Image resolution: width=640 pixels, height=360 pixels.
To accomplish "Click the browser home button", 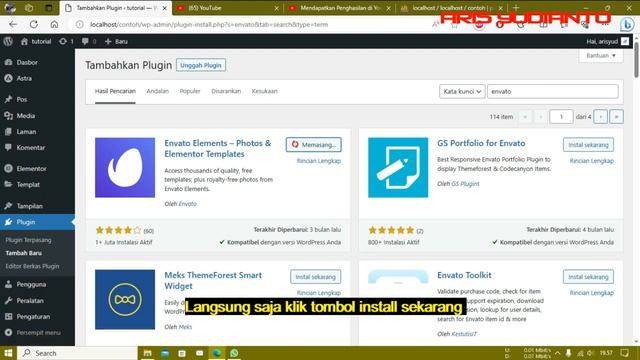I will 54,24.
